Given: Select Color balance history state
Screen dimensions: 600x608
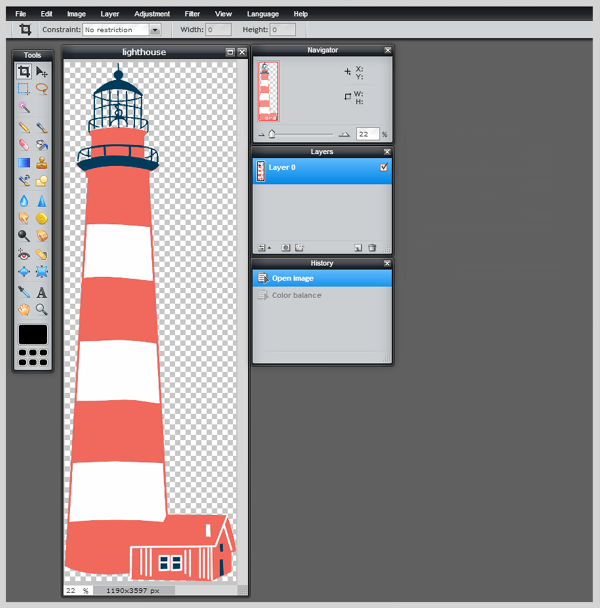Looking at the screenshot, I should (x=322, y=295).
